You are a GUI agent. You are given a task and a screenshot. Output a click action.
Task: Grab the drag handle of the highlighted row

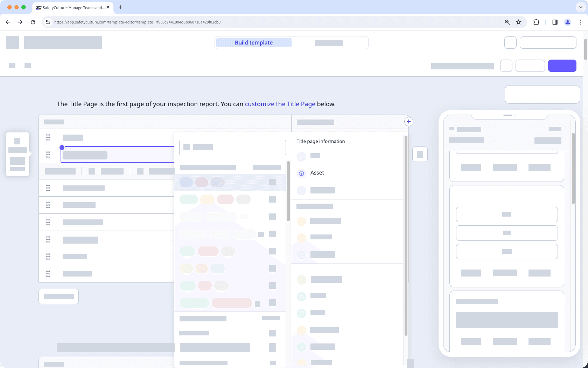(48, 155)
